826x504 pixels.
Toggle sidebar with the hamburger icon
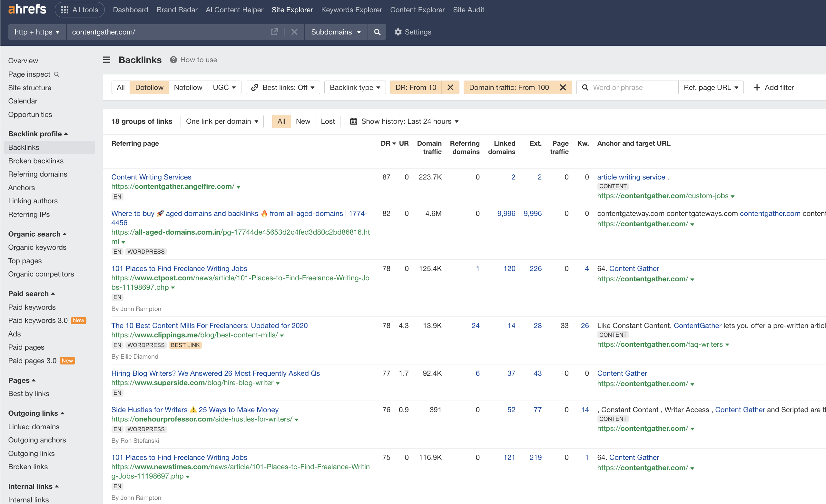coord(107,60)
